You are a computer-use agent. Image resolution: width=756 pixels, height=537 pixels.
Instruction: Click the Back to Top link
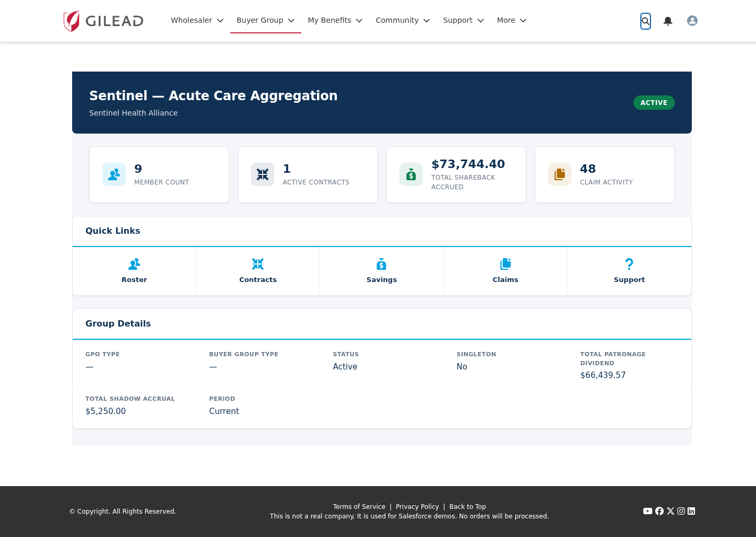click(467, 507)
